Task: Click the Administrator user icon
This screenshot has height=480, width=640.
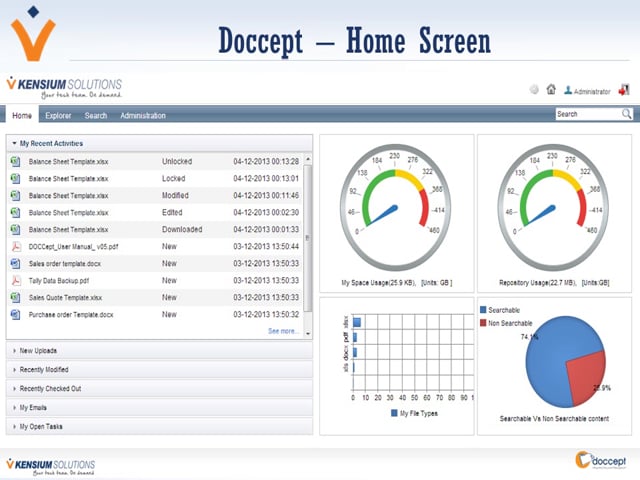Action: (x=568, y=90)
